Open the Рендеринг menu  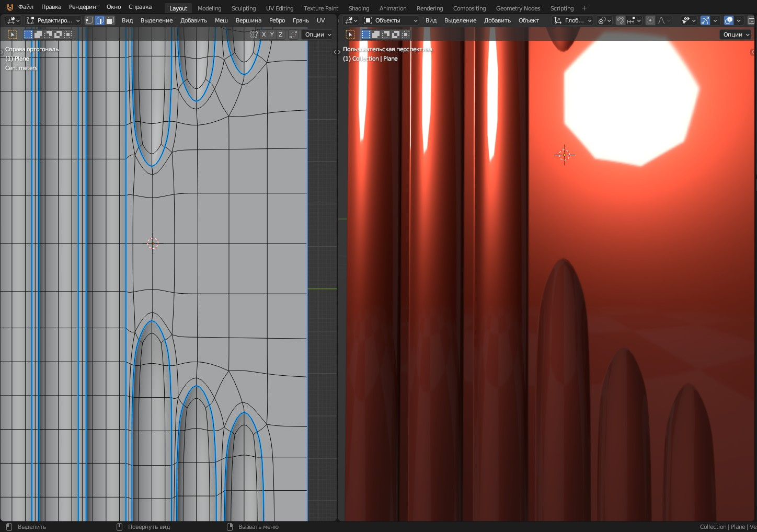84,7
